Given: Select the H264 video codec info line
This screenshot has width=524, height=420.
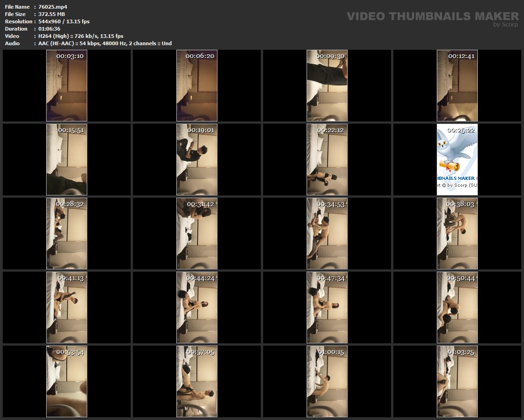Looking at the screenshot, I should [81, 36].
